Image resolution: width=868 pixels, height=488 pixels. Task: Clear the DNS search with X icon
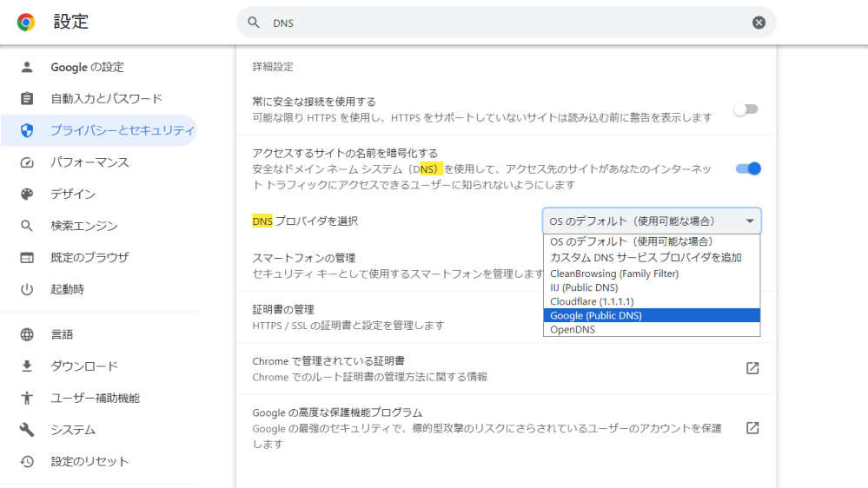click(x=759, y=23)
